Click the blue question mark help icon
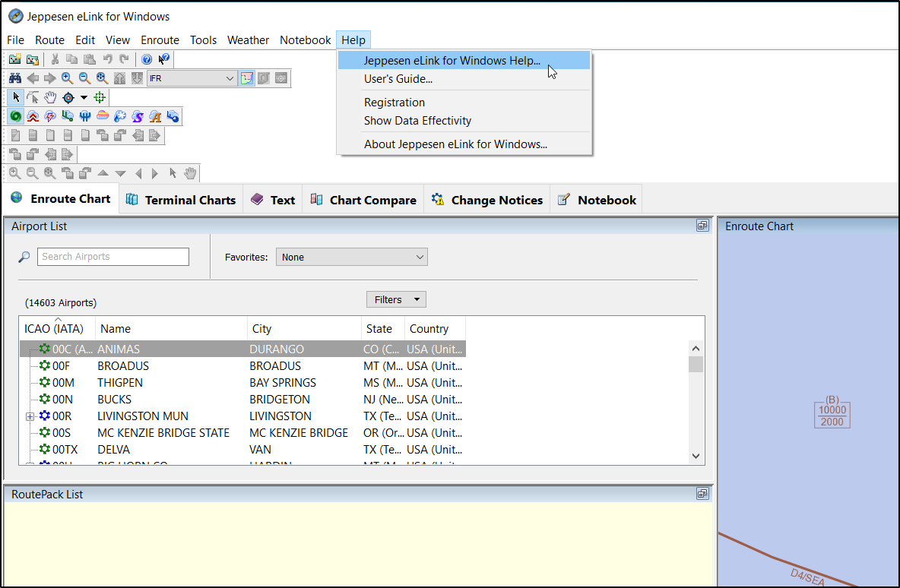 point(147,59)
